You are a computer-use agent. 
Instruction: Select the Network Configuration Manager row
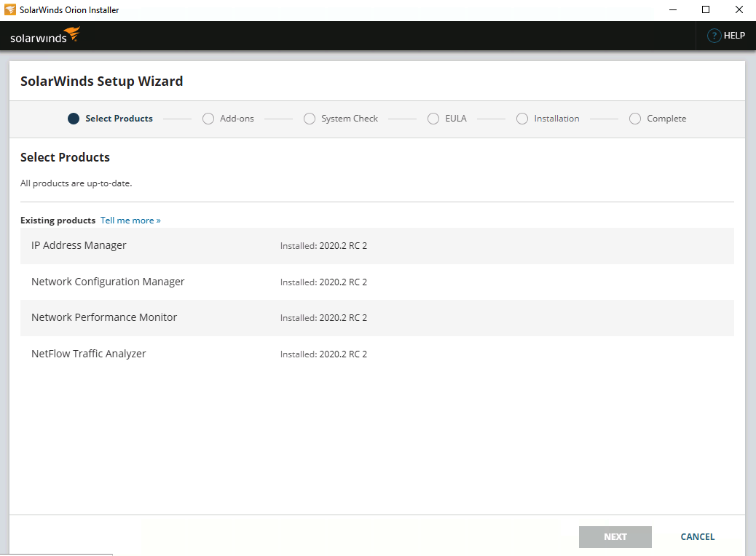377,282
